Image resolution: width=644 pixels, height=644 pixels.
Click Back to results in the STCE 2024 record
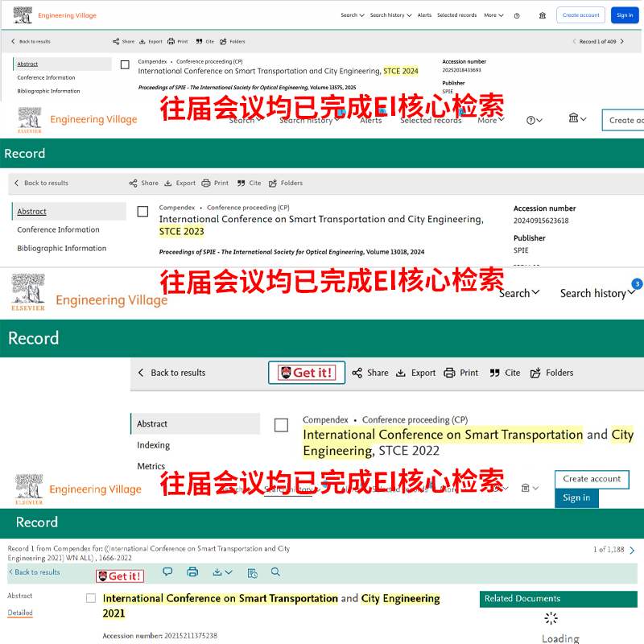pos(31,42)
